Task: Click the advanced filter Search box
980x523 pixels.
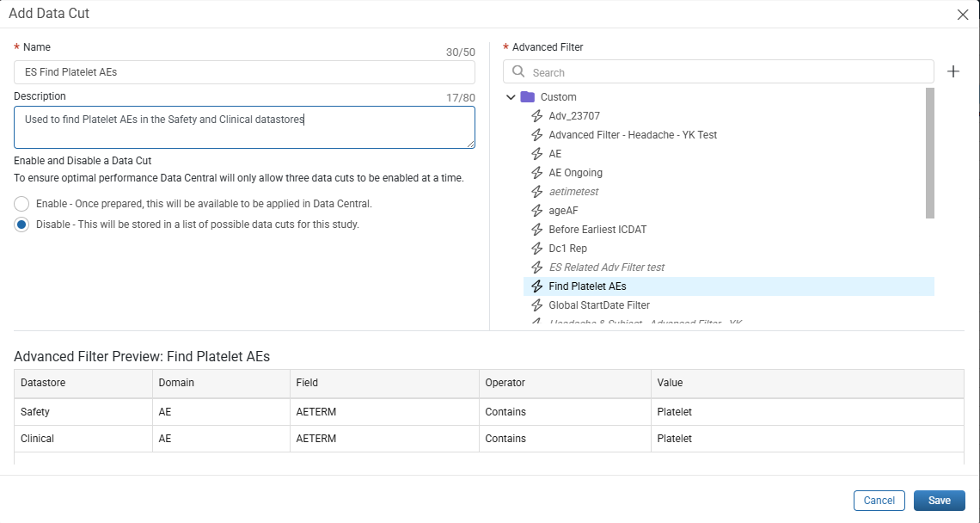Action: pos(719,72)
